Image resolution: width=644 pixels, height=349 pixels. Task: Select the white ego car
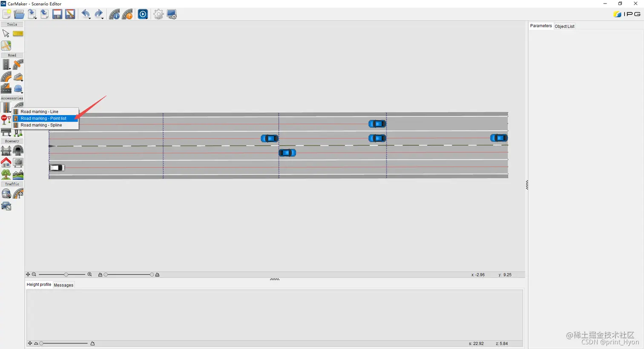(x=57, y=168)
